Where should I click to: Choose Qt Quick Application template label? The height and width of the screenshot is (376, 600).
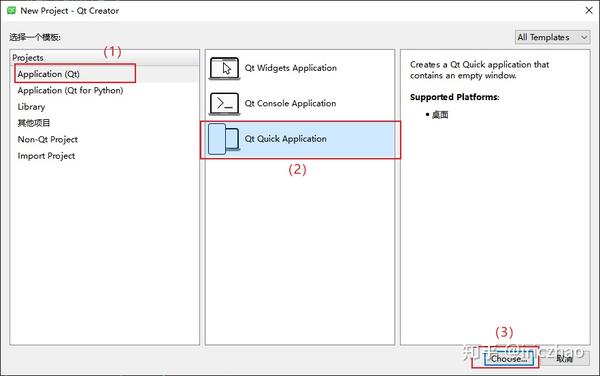[x=285, y=139]
